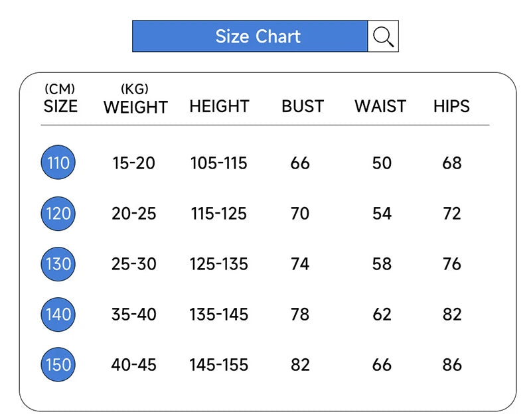531x420 pixels.
Task: Click the 115-125 height value
Action: pos(218,214)
